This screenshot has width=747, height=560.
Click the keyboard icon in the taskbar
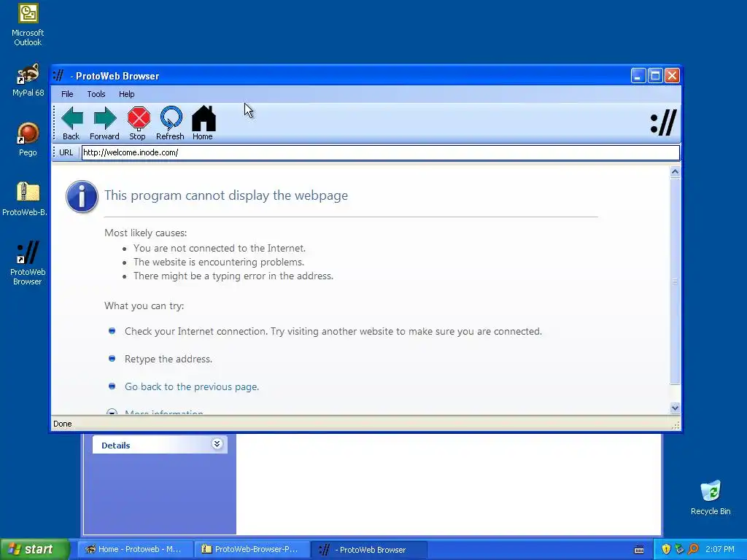(x=639, y=550)
